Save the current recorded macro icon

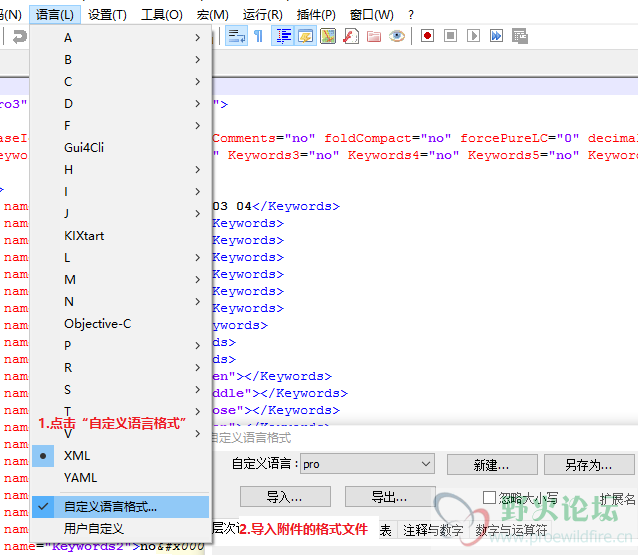tap(520, 36)
